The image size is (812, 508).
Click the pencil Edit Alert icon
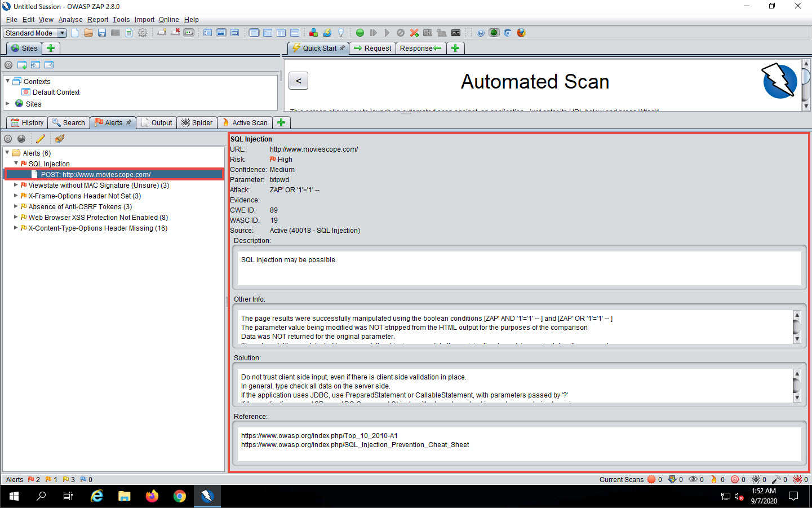click(x=41, y=139)
